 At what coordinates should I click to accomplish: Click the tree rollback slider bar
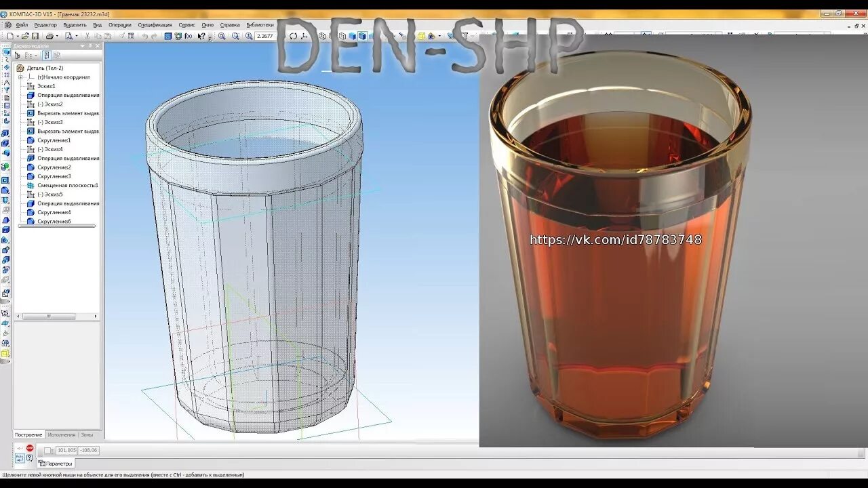(57, 226)
